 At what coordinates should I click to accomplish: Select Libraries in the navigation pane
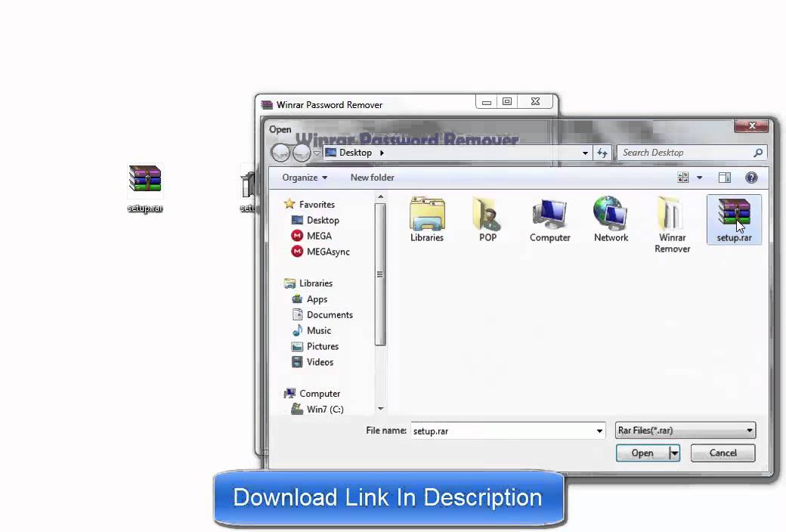point(308,283)
